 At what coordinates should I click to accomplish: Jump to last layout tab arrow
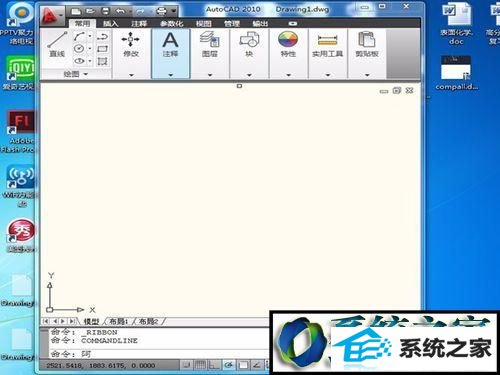tap(72, 321)
